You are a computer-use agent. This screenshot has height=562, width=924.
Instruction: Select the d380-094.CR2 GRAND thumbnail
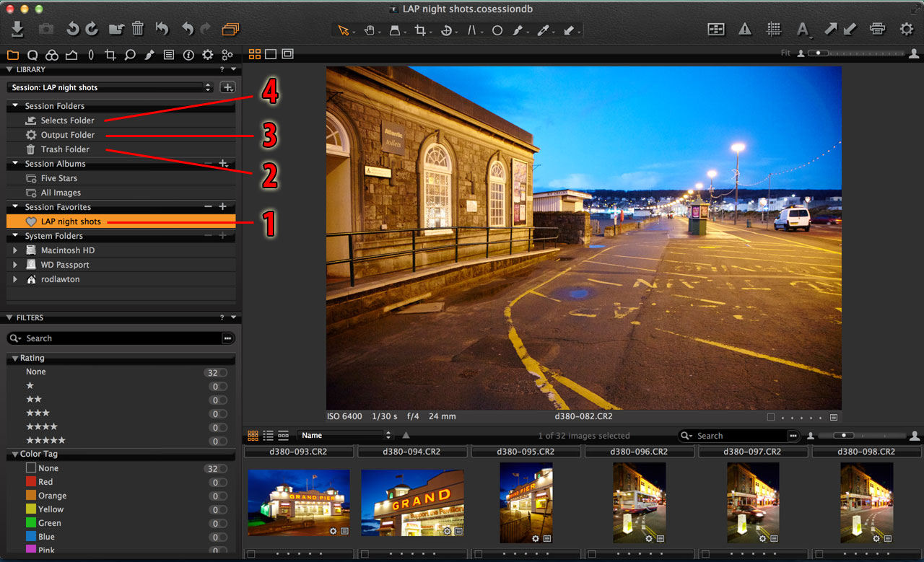(412, 503)
